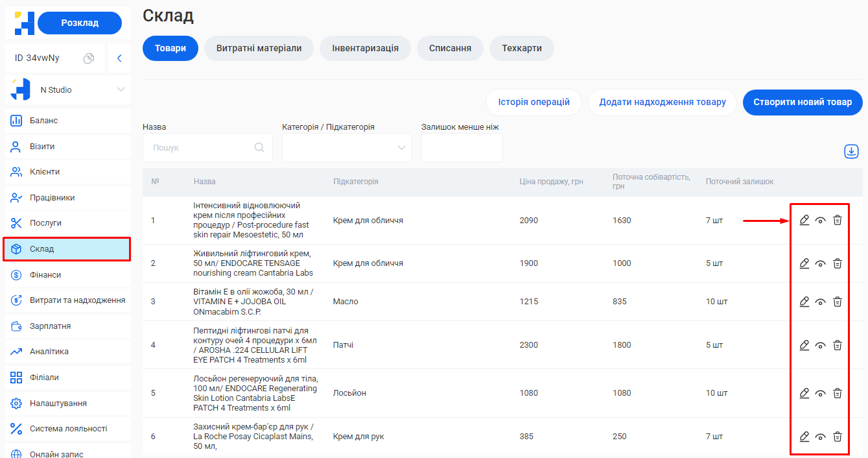Click the edit pencil icon for product 1
The height and width of the screenshot is (458, 868).
coord(804,221)
